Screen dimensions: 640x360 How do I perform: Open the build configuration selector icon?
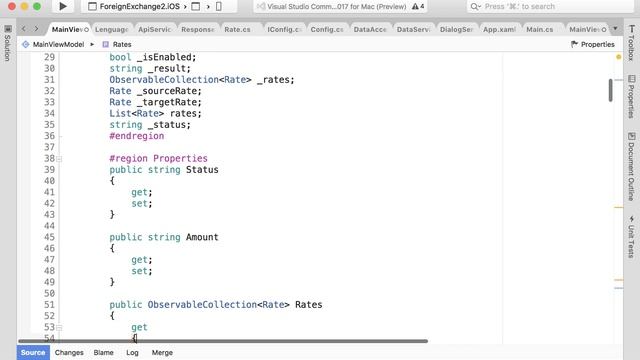(196, 7)
